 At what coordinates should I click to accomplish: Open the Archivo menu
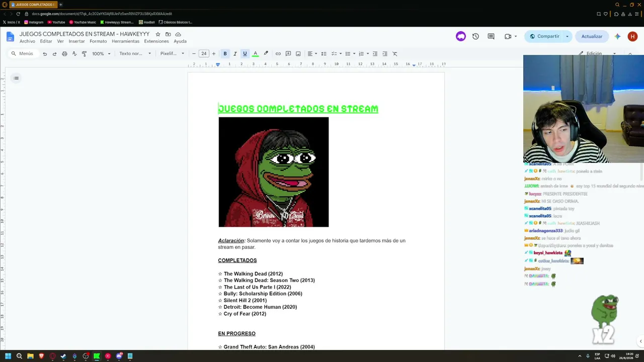click(x=27, y=41)
